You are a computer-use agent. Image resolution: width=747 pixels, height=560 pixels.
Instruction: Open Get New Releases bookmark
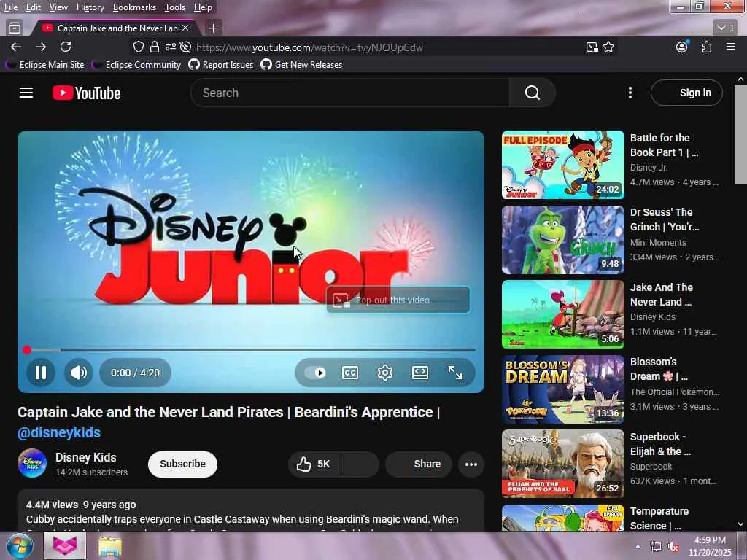click(301, 65)
